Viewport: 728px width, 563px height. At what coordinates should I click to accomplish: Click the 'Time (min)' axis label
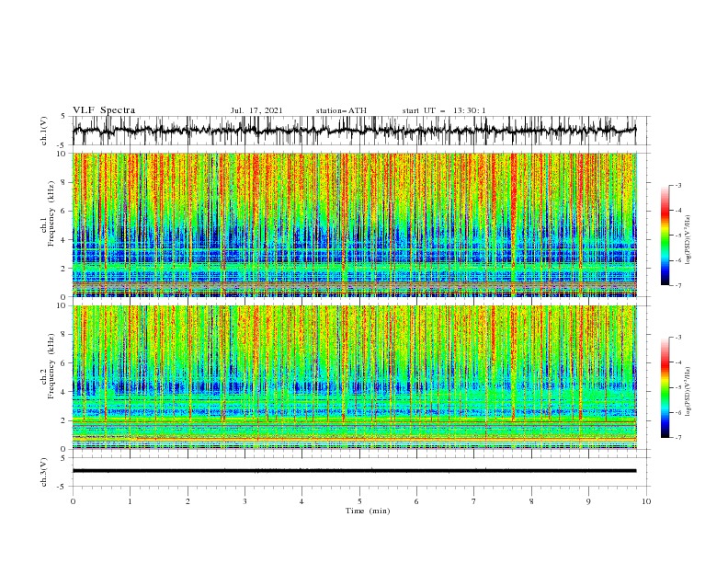[368, 511]
